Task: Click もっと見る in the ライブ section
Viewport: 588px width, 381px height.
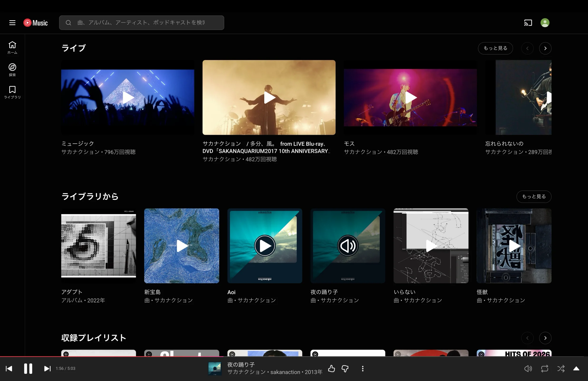Action: coord(495,48)
